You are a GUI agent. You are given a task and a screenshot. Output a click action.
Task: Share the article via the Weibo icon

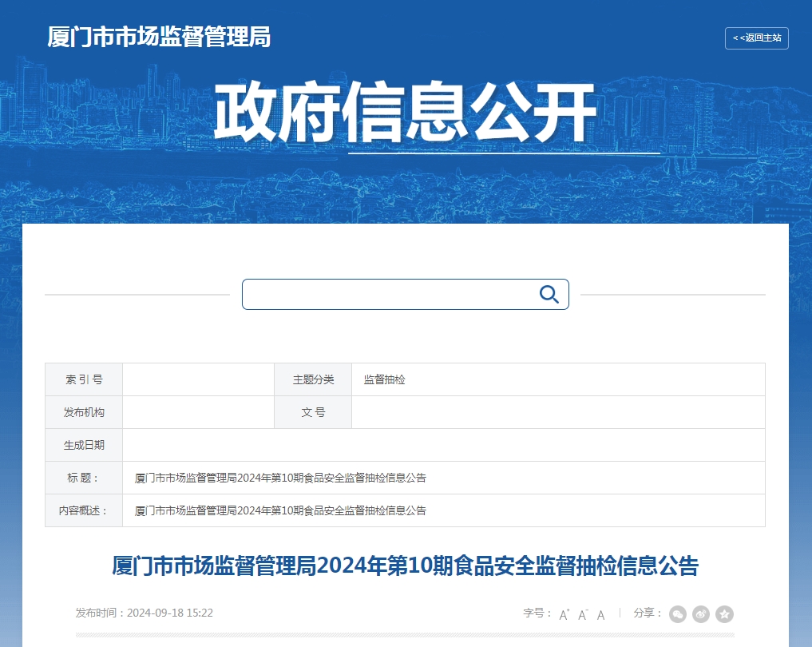[701, 614]
